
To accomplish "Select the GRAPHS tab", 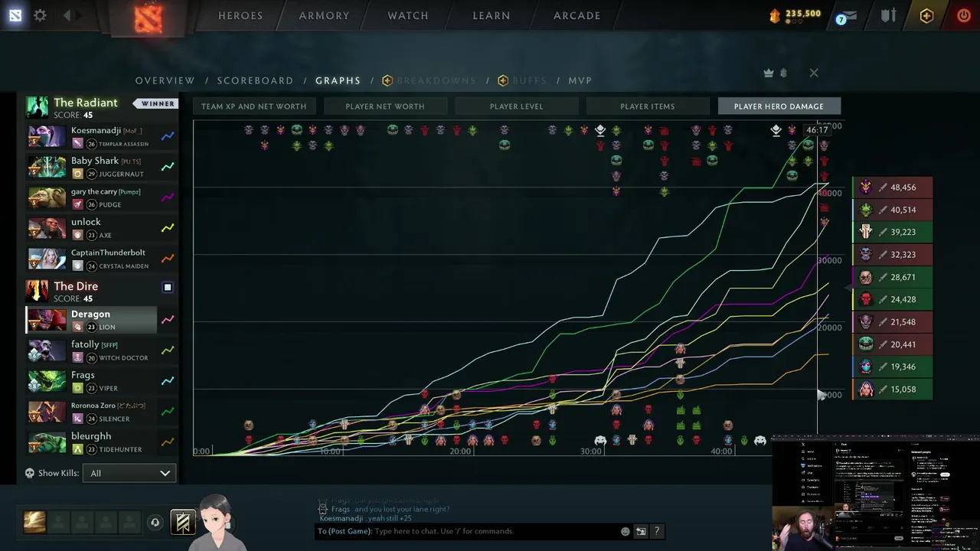I will [338, 80].
